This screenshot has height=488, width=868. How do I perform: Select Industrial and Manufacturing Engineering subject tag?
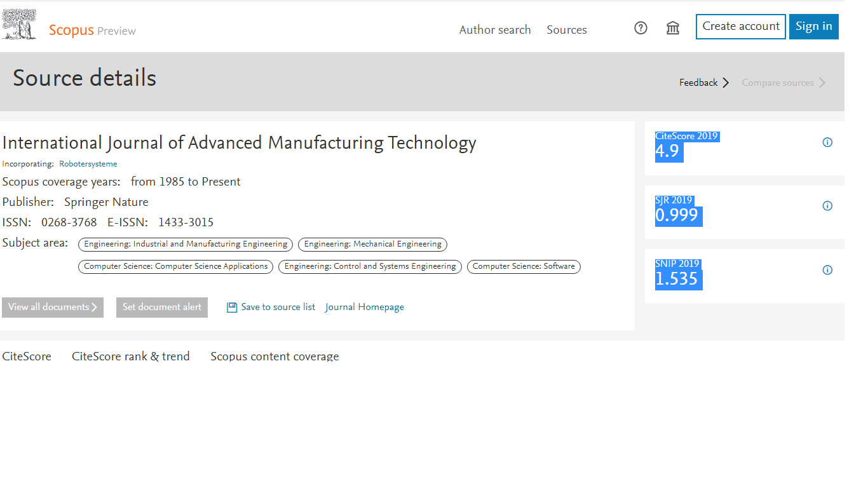(x=186, y=244)
